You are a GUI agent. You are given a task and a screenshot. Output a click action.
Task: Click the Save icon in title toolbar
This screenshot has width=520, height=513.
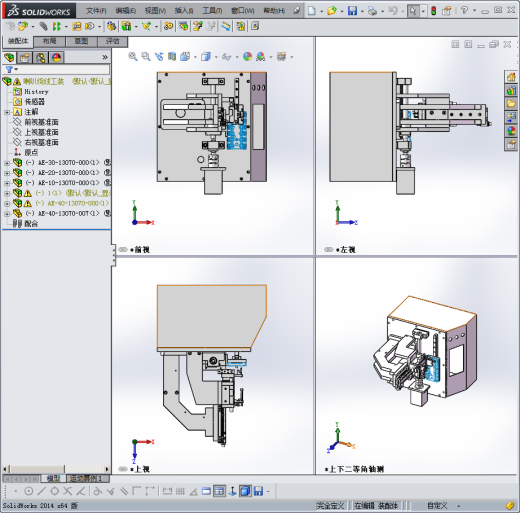pos(352,11)
